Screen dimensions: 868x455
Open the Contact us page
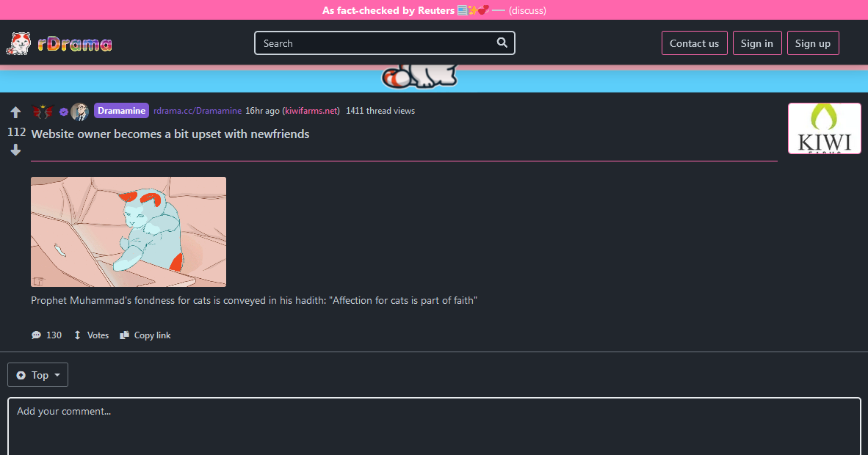coord(694,43)
